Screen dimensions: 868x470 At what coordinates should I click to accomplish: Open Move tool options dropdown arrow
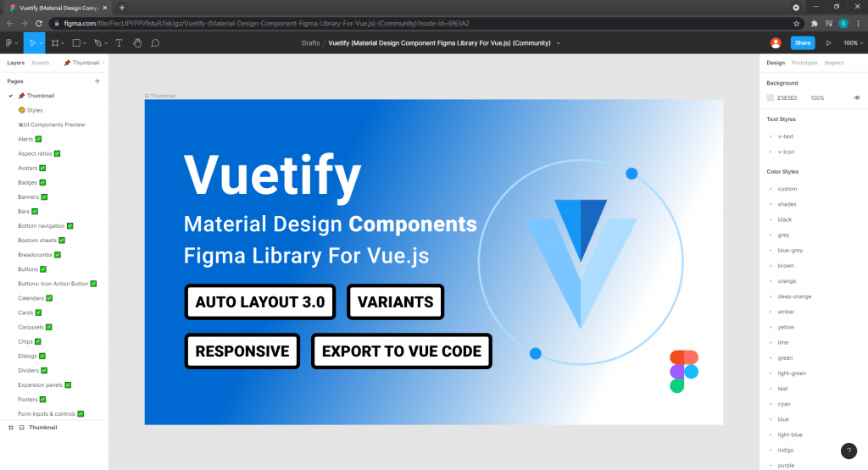[41, 43]
